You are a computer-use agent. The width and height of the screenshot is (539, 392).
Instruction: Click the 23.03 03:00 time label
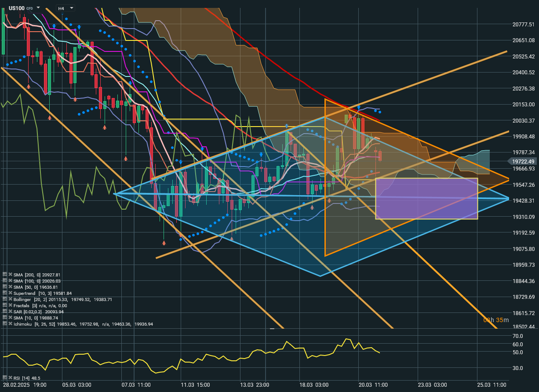[x=432, y=385]
